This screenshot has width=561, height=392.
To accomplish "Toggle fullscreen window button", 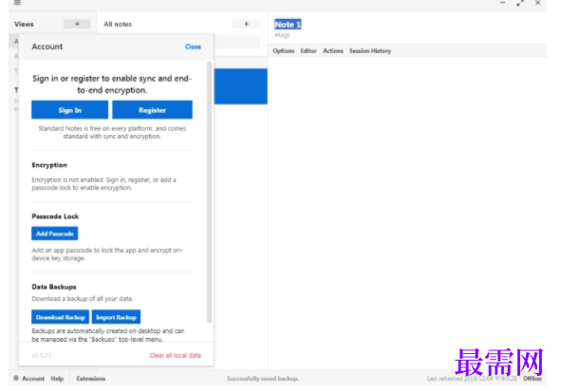I will (x=520, y=3).
